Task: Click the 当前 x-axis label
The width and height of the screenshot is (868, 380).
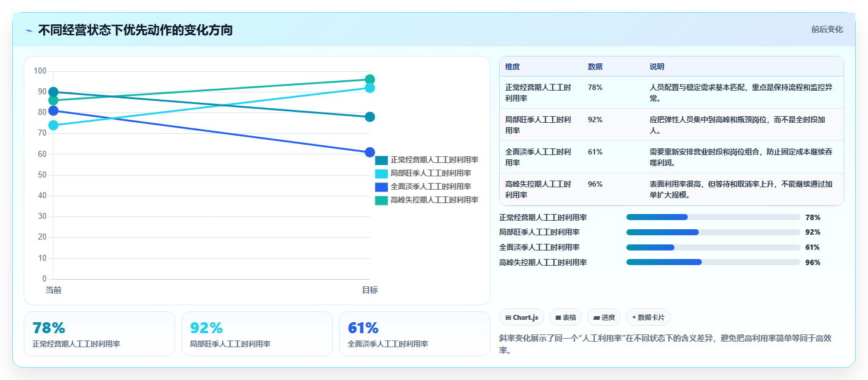Action: coord(54,290)
